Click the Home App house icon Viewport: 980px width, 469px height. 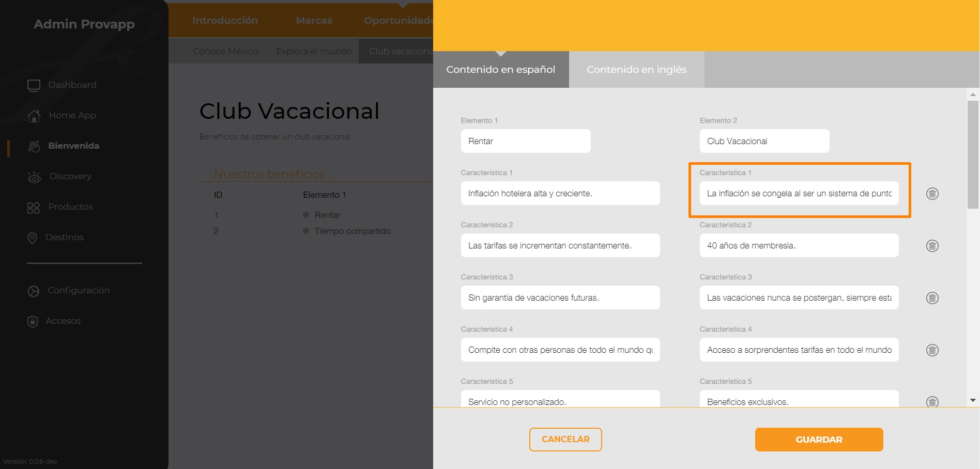pos(34,116)
